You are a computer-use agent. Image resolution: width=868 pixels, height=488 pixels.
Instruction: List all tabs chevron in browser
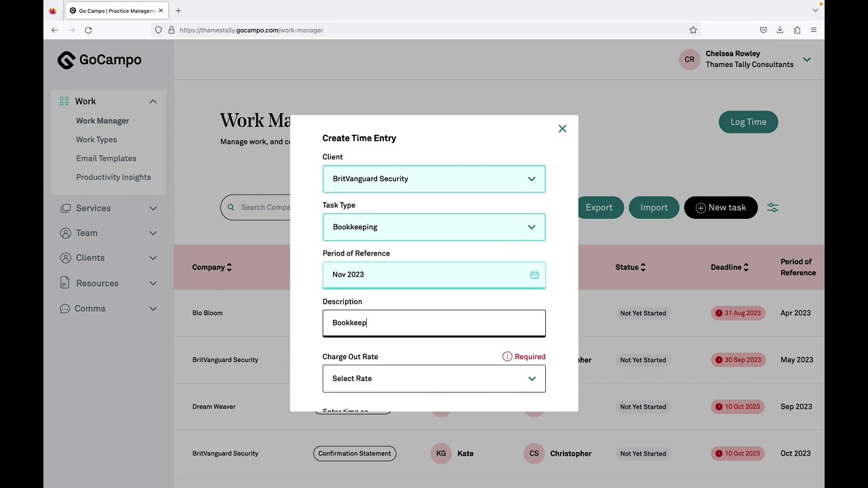click(815, 11)
